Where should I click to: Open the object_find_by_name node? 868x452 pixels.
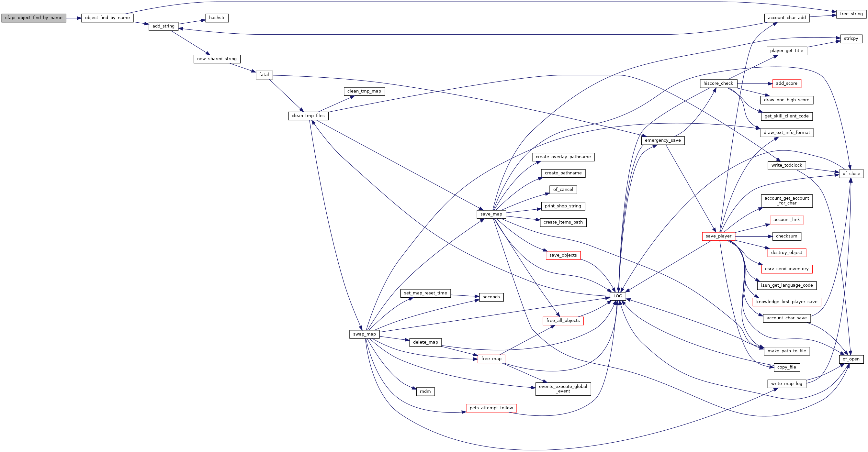click(107, 18)
